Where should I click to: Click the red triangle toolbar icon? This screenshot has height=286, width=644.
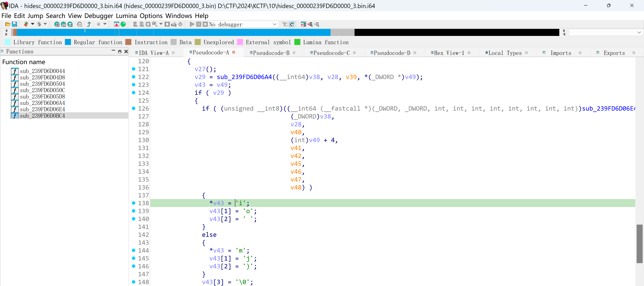(x=116, y=24)
